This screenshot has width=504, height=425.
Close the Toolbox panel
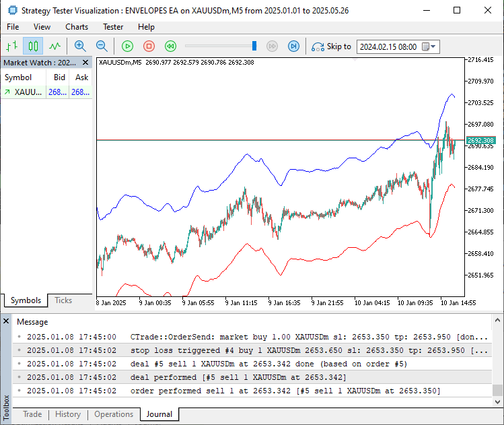pyautogui.click(x=6, y=321)
